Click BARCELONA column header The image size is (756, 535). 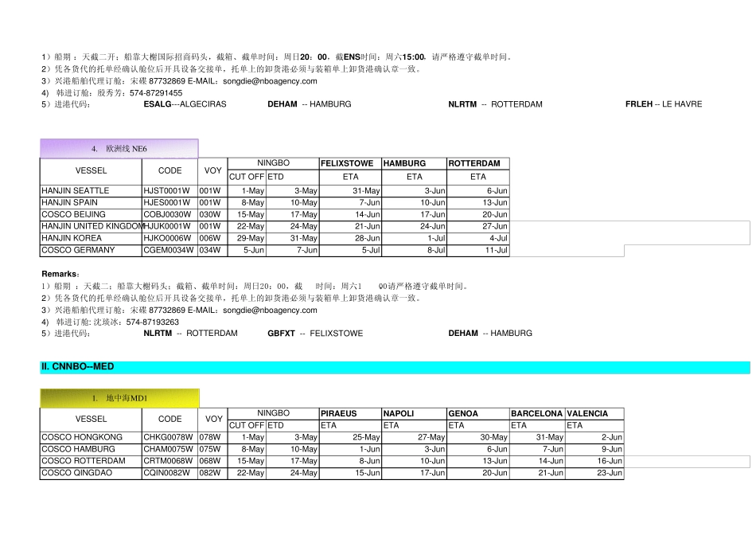click(x=537, y=413)
